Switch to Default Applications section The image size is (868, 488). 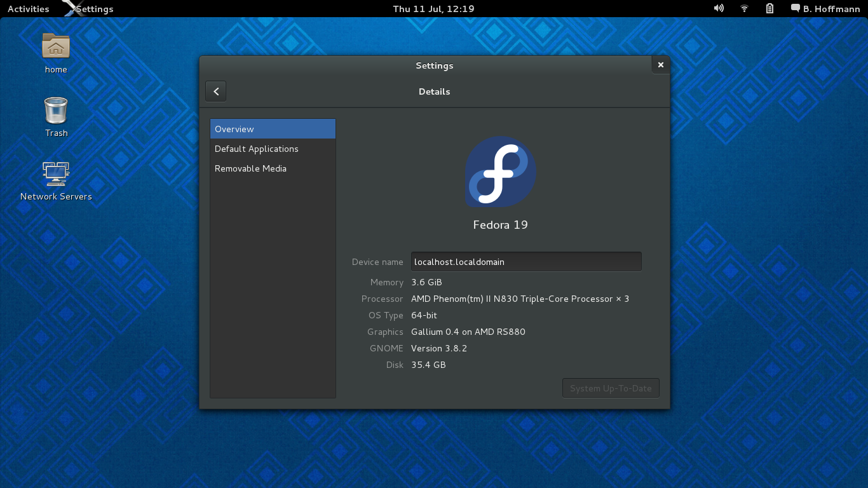coord(273,149)
